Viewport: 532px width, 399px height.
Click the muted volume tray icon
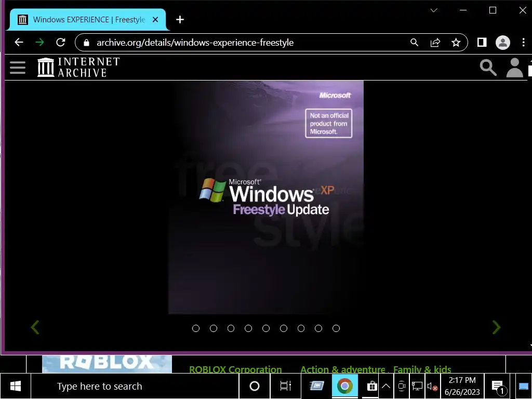coord(433,386)
